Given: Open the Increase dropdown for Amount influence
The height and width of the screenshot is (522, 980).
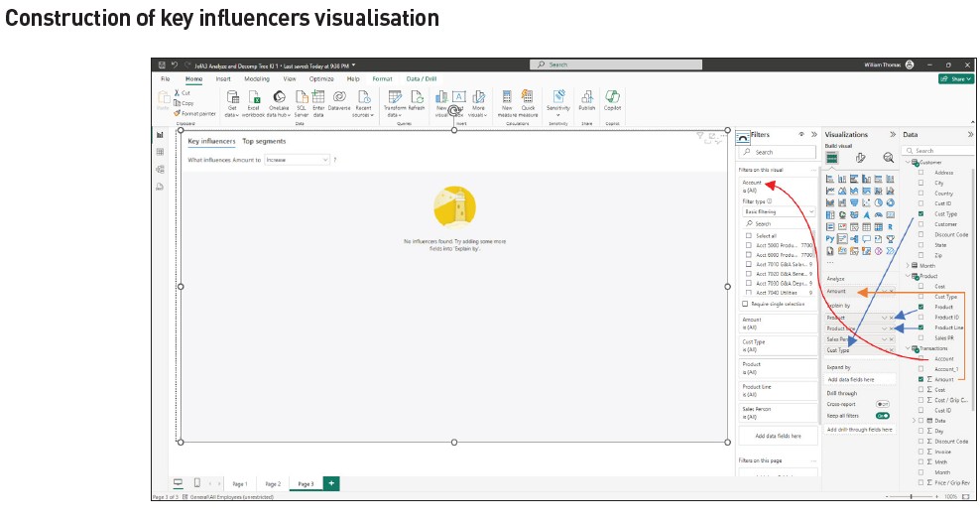Looking at the screenshot, I should coord(297,160).
